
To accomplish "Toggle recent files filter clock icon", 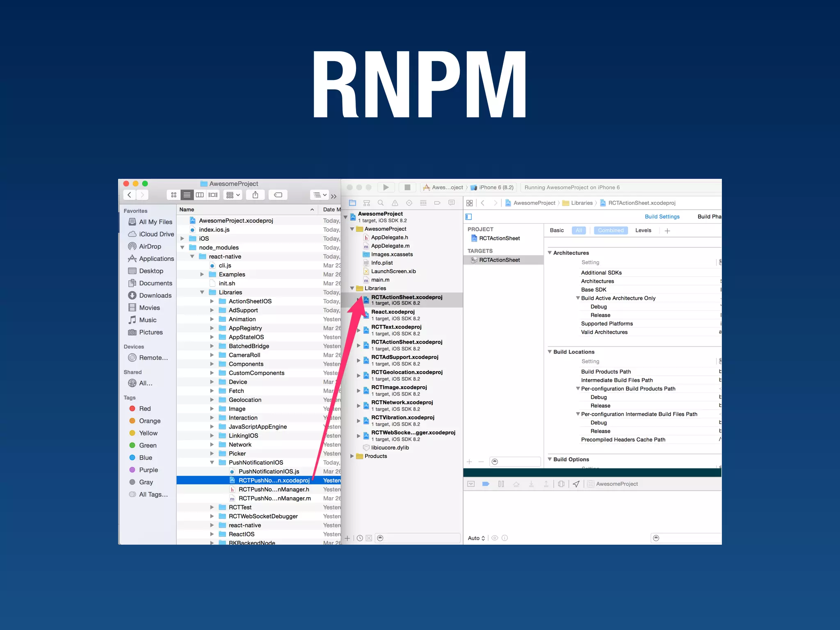I will click(x=360, y=538).
